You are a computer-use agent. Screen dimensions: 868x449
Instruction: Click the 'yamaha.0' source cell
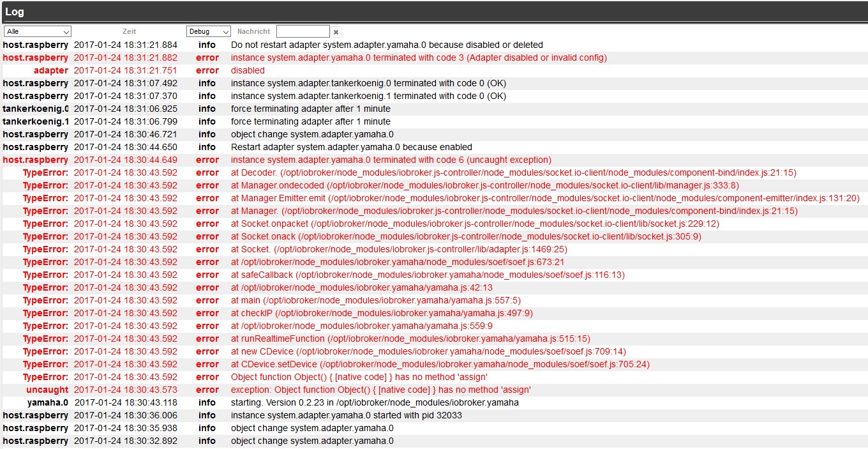point(47,403)
